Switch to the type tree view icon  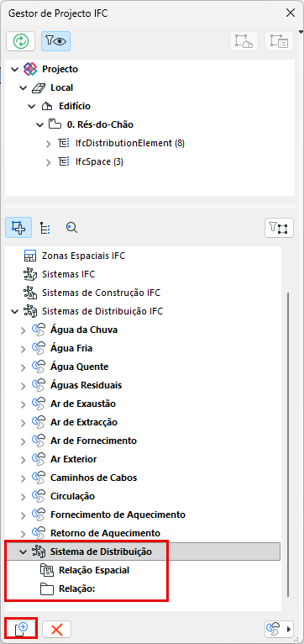click(x=45, y=228)
